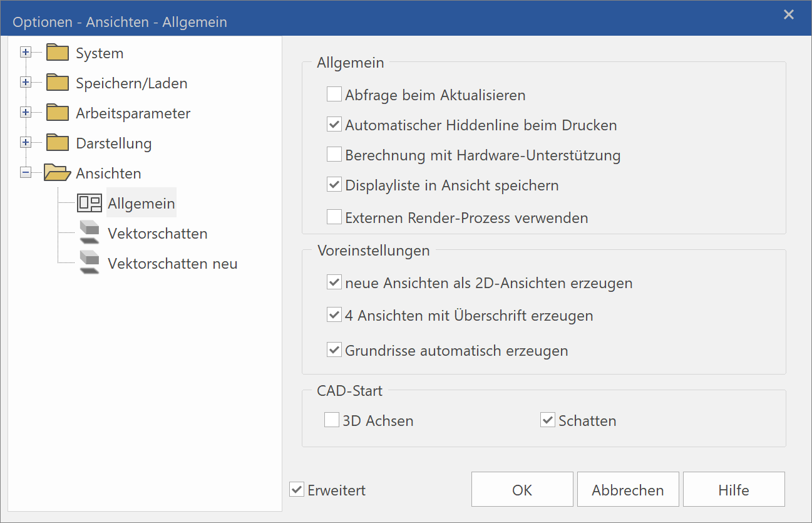
Task: Select the Speichern/Laden tree label
Action: pos(131,83)
